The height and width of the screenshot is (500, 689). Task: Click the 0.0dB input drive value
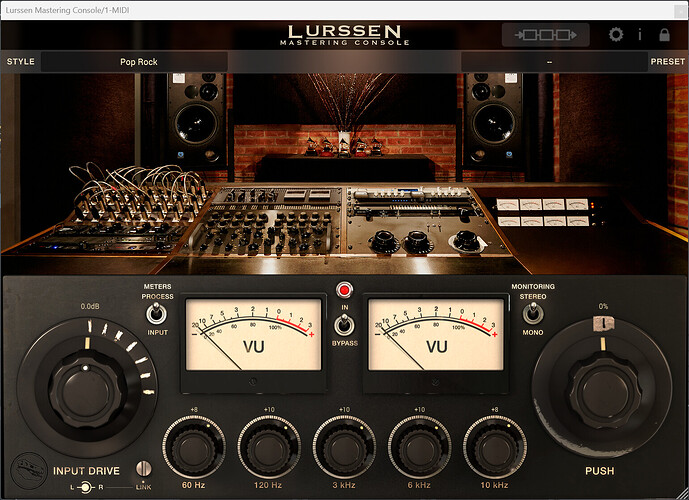pos(90,306)
